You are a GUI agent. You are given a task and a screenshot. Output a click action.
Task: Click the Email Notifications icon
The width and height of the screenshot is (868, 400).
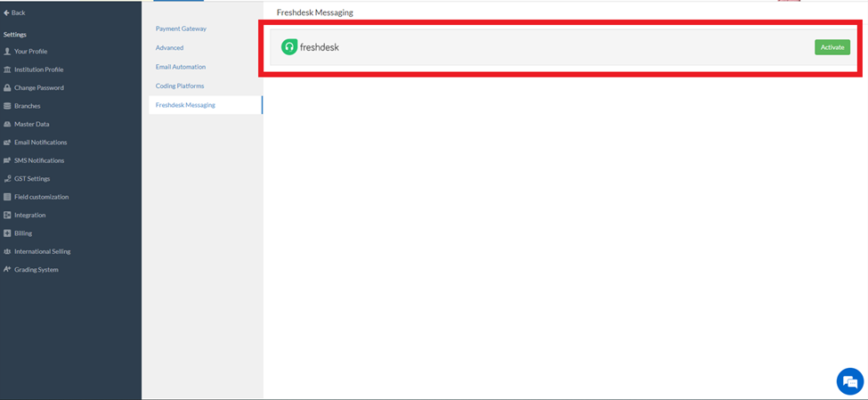[7, 143]
